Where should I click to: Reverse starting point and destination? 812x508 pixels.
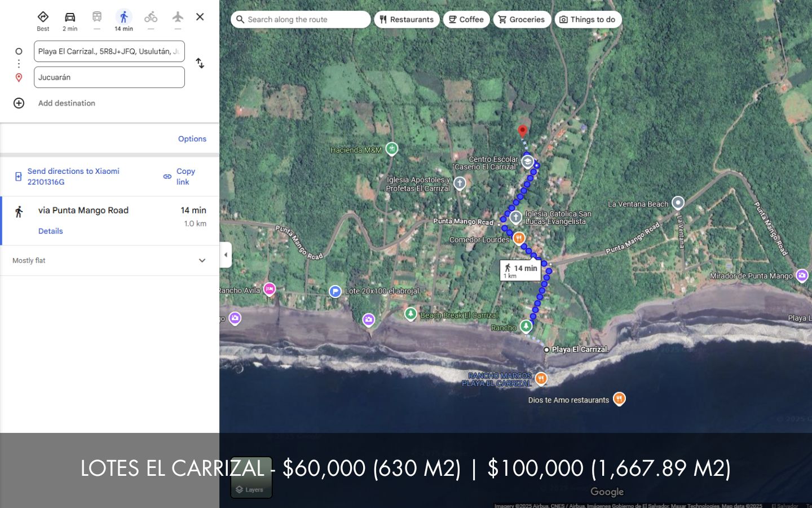click(x=200, y=63)
